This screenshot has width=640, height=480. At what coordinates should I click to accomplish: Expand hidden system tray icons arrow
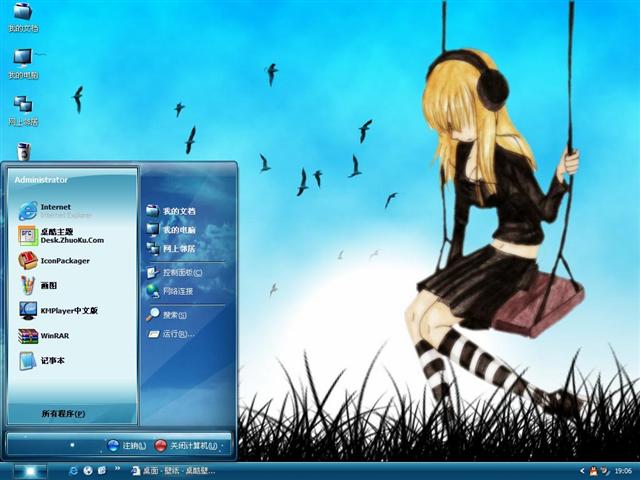(x=582, y=470)
